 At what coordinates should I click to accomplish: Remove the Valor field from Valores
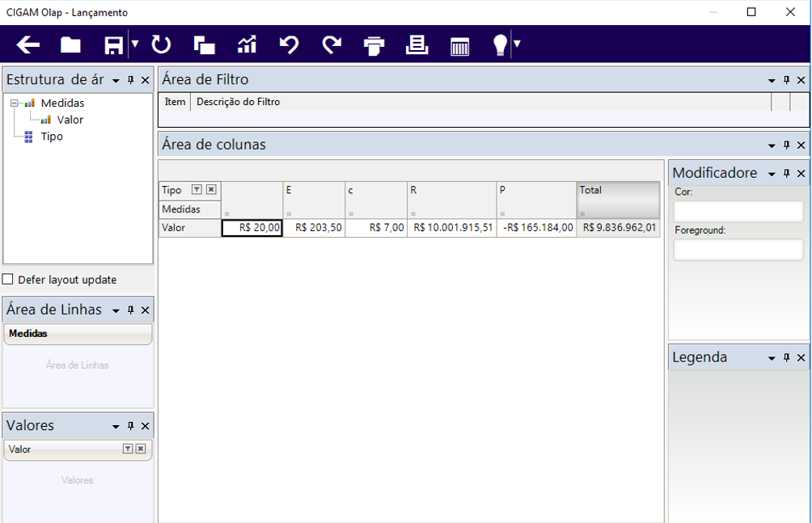pyautogui.click(x=141, y=449)
